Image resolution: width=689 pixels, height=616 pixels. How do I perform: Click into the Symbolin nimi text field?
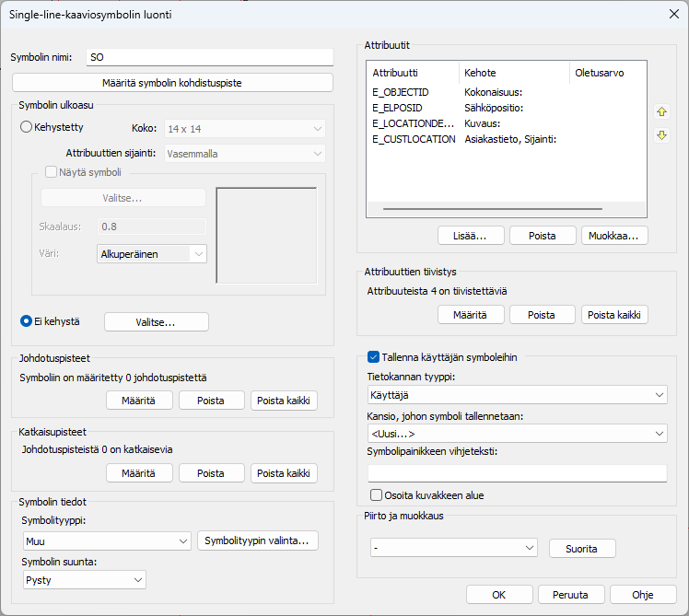click(208, 57)
